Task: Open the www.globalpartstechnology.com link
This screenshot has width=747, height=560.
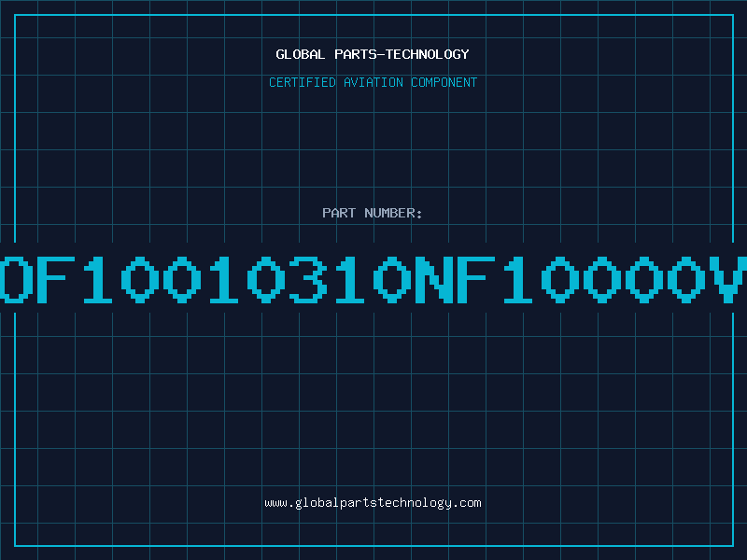Action: click(373, 503)
